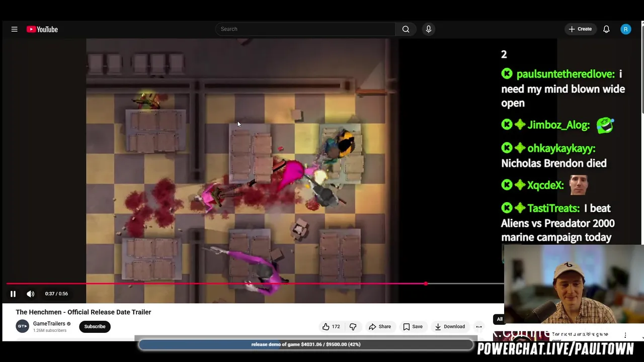
Task: Click Jimboz_Alog chat username
Action: [558, 125]
